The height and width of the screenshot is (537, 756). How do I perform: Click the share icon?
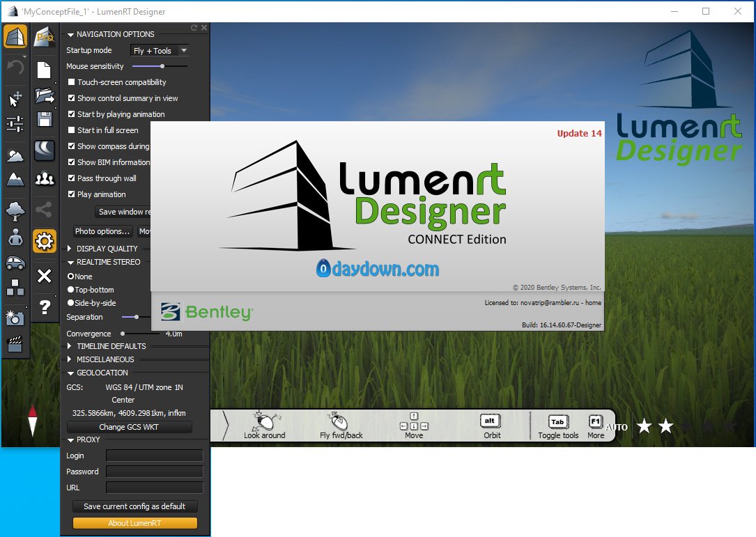[44, 210]
